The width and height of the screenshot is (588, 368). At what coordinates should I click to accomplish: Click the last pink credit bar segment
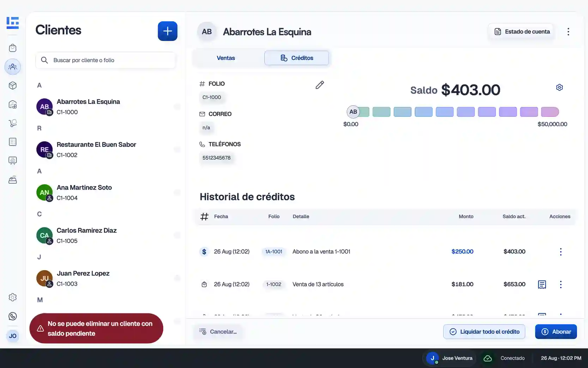tap(550, 112)
